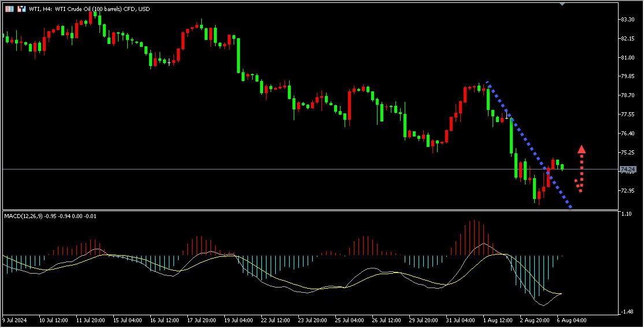Click the 1.10 MACD scale value
The width and height of the screenshot is (644, 328).
tap(625, 214)
